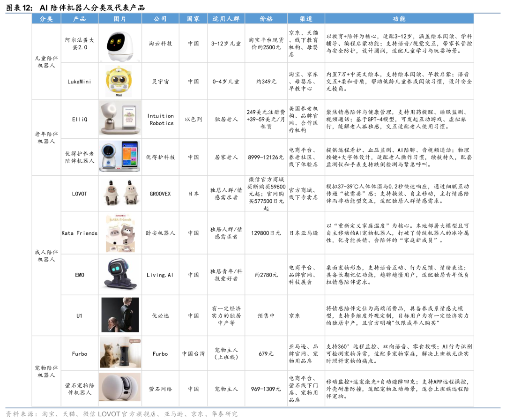Click the Furbo product name cell

coord(79,354)
